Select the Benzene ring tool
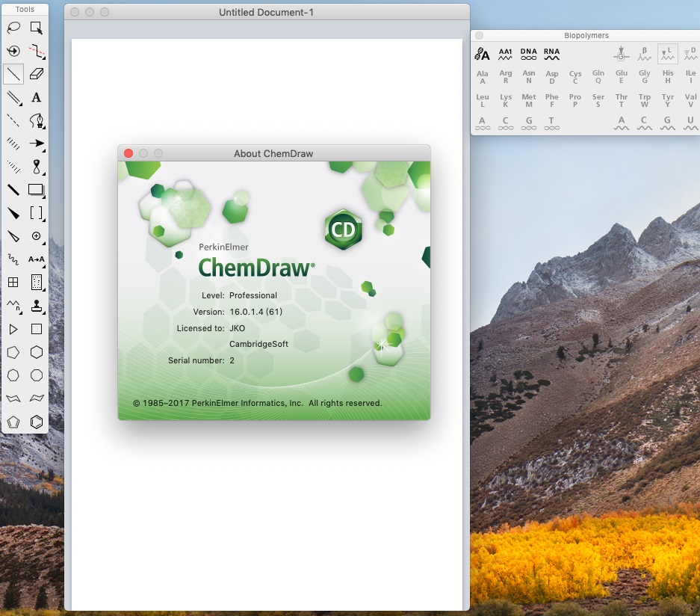Screen dimensions: 700x616 tap(37, 422)
